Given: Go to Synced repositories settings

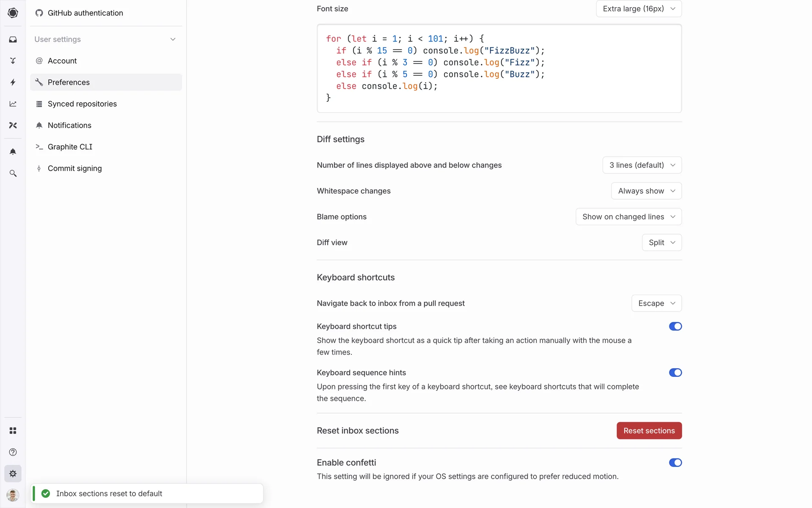Looking at the screenshot, I should (x=82, y=104).
